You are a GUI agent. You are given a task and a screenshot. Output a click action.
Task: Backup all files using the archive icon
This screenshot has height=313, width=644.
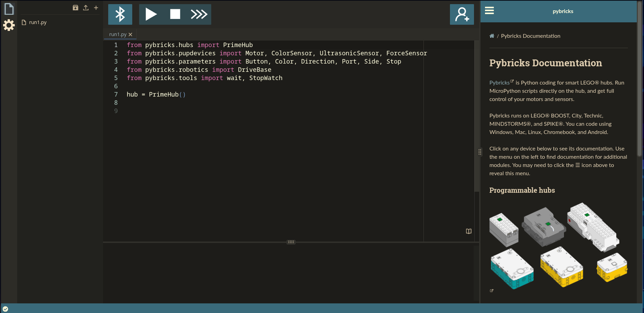[75, 7]
